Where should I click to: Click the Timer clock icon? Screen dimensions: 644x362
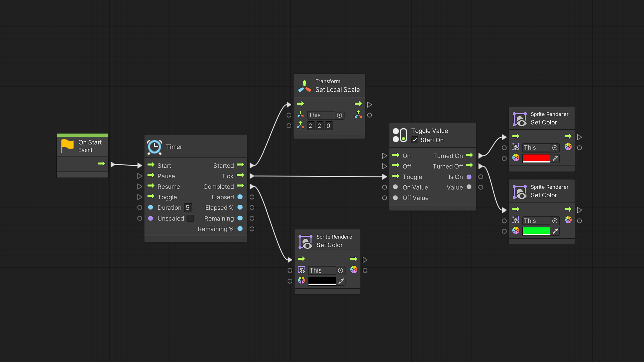tap(154, 147)
